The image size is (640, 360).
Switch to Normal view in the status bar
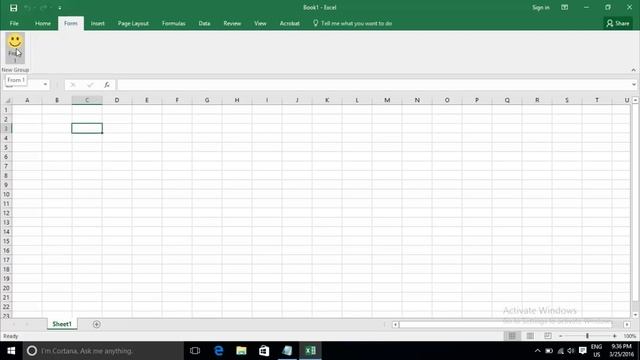tap(512, 336)
